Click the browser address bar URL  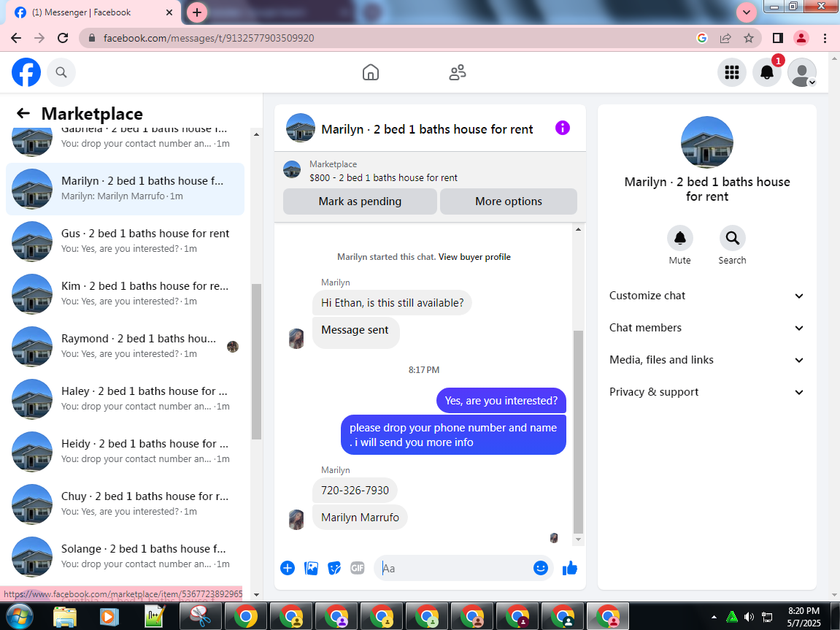pos(209,38)
